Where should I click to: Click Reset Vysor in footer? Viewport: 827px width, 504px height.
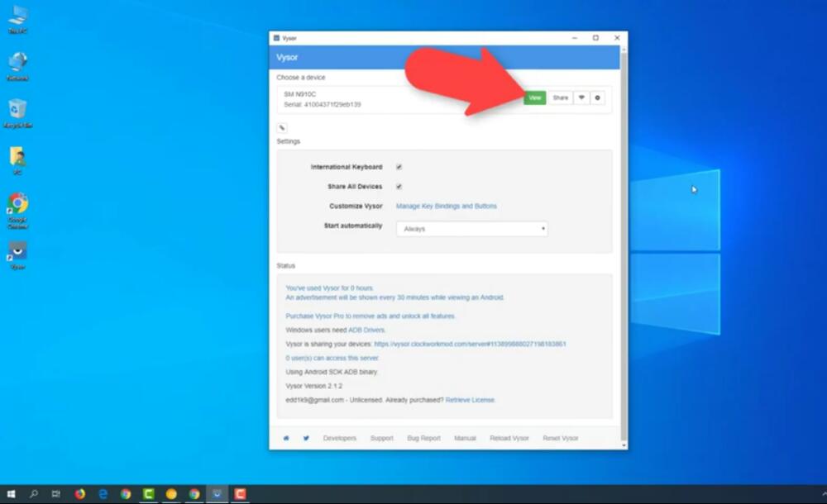[560, 438]
